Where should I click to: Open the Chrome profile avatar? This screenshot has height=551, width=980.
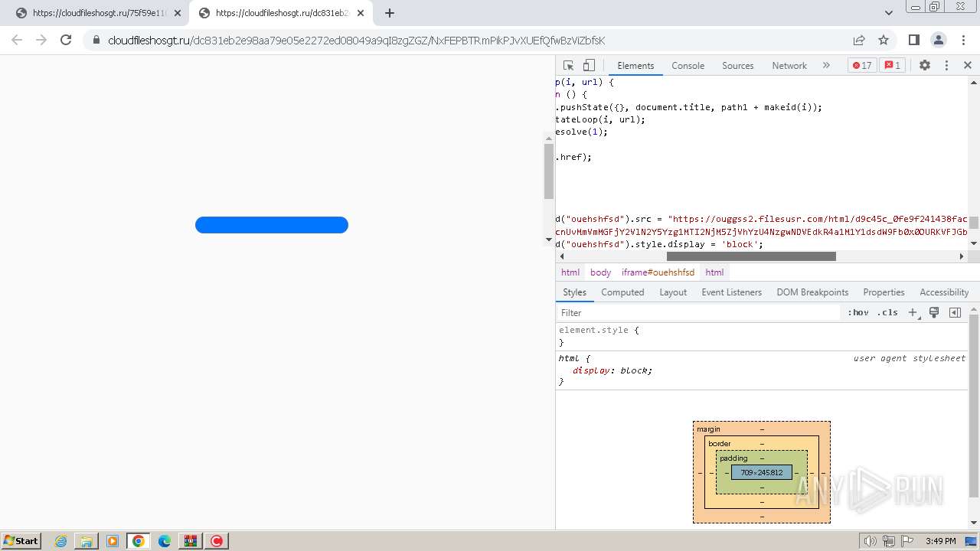[938, 40]
